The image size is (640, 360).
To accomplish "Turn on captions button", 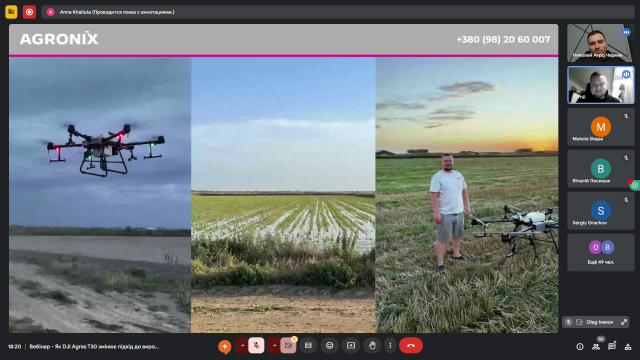I will (308, 346).
